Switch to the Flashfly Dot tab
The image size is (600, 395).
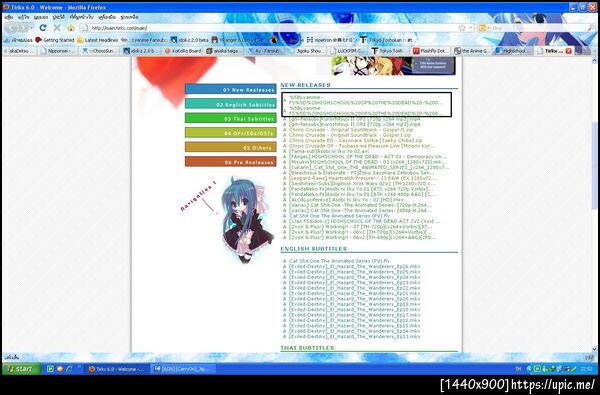[431, 51]
